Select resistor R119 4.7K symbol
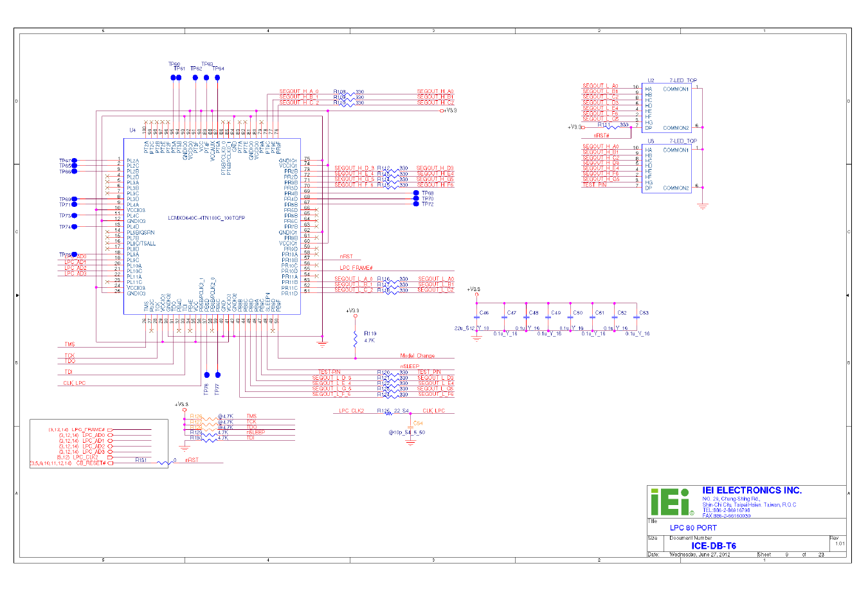This screenshot has width=868, height=613. coord(355,339)
